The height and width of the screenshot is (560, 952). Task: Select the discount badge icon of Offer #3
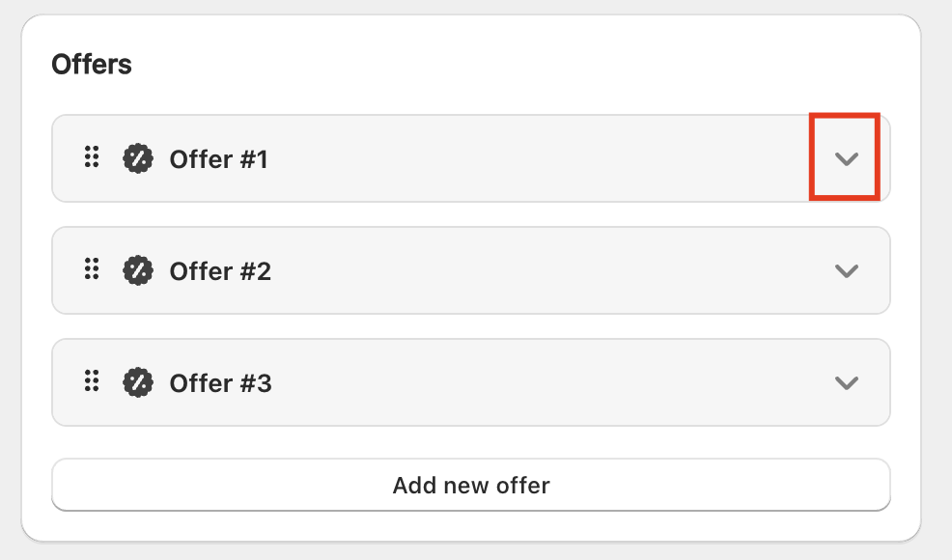[138, 383]
